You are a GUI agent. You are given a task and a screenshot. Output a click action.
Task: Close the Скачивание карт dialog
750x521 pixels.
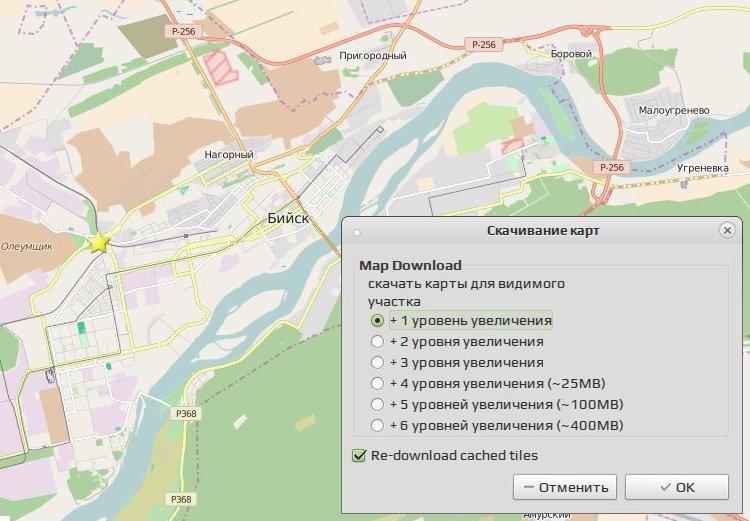727,231
